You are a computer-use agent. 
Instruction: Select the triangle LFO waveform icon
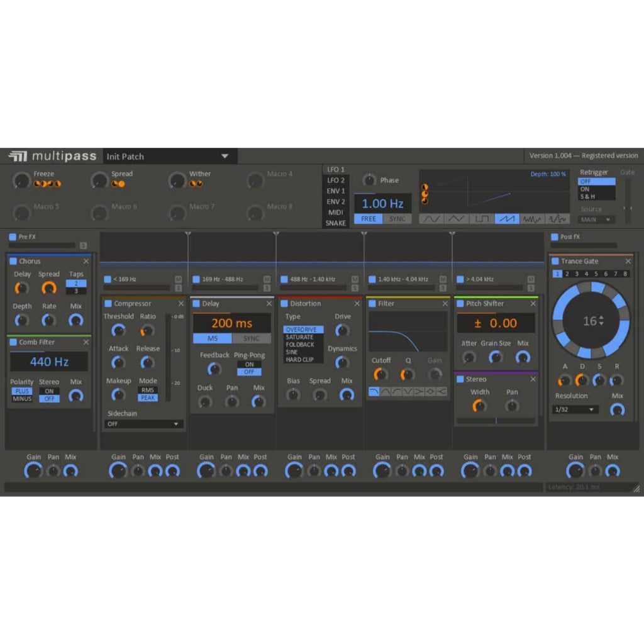[457, 218]
